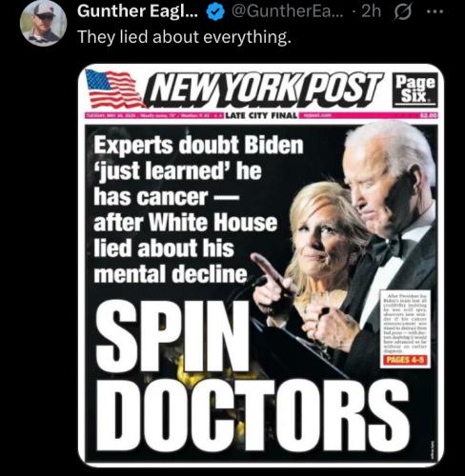Open the 2h timestamp permalink
465x476 pixels.
tap(371, 11)
